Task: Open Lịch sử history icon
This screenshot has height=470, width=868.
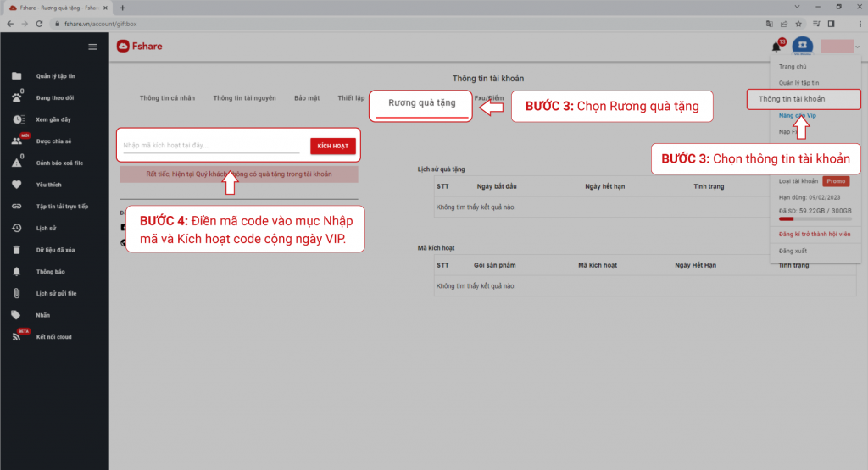Action: click(17, 228)
